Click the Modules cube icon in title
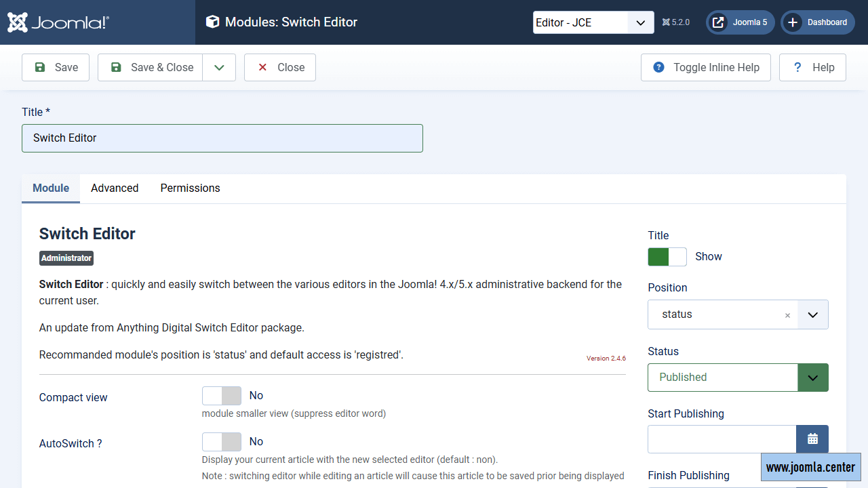This screenshot has height=488, width=868. click(x=212, y=22)
